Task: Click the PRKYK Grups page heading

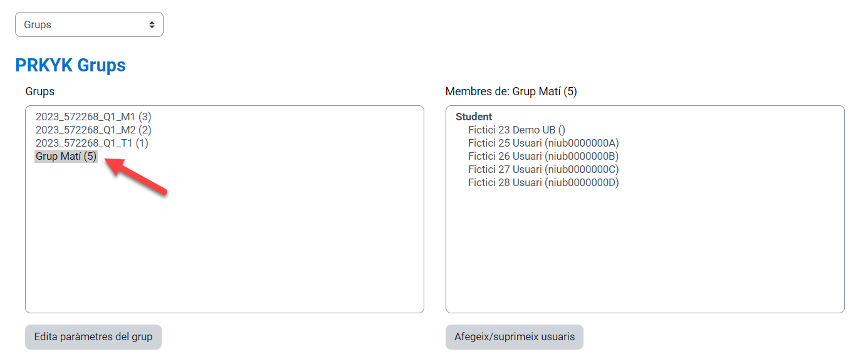Action: [70, 65]
